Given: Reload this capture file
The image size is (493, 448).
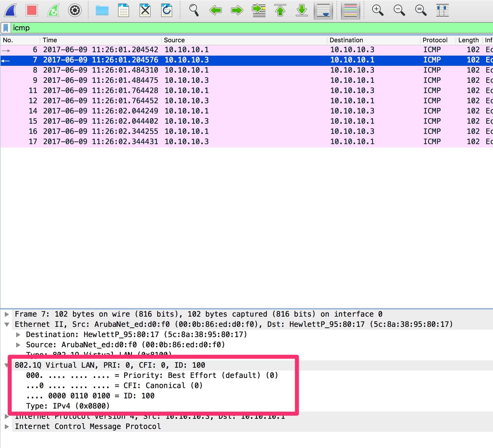Looking at the screenshot, I should tap(167, 10).
